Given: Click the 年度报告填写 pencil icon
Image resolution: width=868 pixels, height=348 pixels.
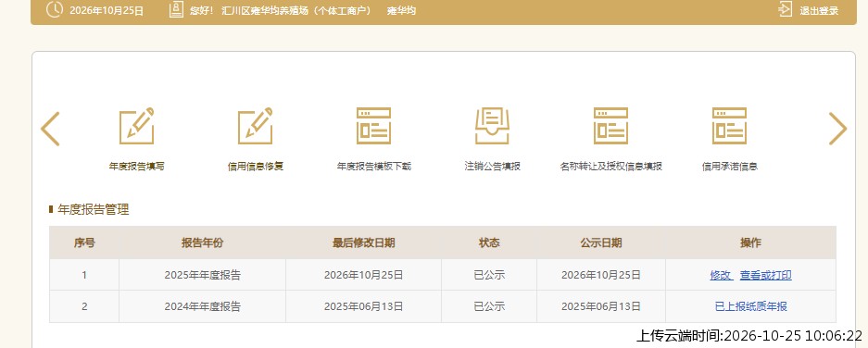Looking at the screenshot, I should pos(137,126).
